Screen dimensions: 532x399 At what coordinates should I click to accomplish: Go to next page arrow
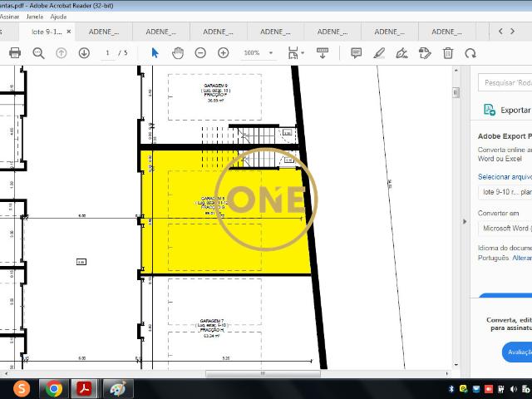tap(84, 52)
